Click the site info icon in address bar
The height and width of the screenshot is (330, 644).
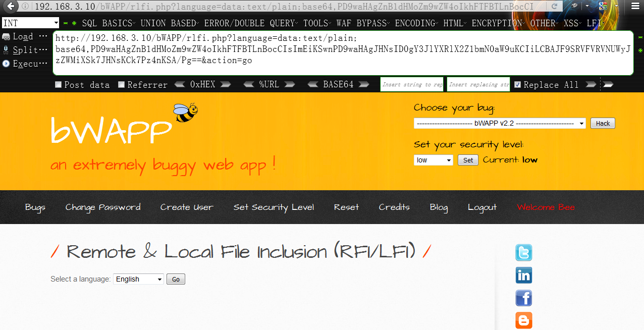[25, 7]
